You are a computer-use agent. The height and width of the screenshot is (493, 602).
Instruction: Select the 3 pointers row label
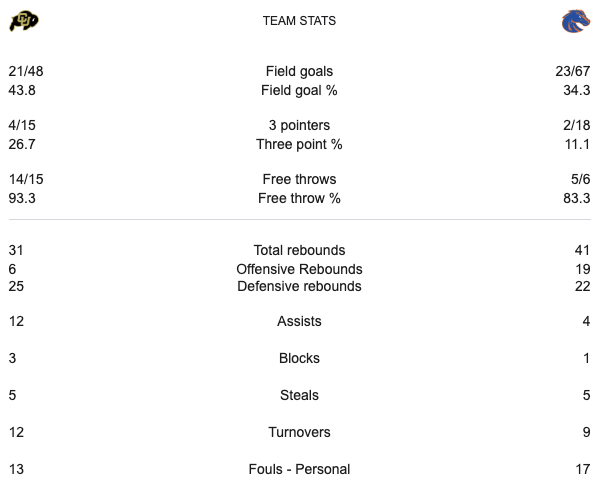pos(299,125)
